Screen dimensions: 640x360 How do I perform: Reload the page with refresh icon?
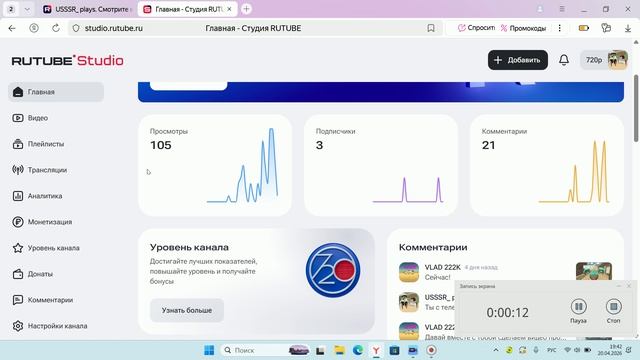tap(56, 28)
